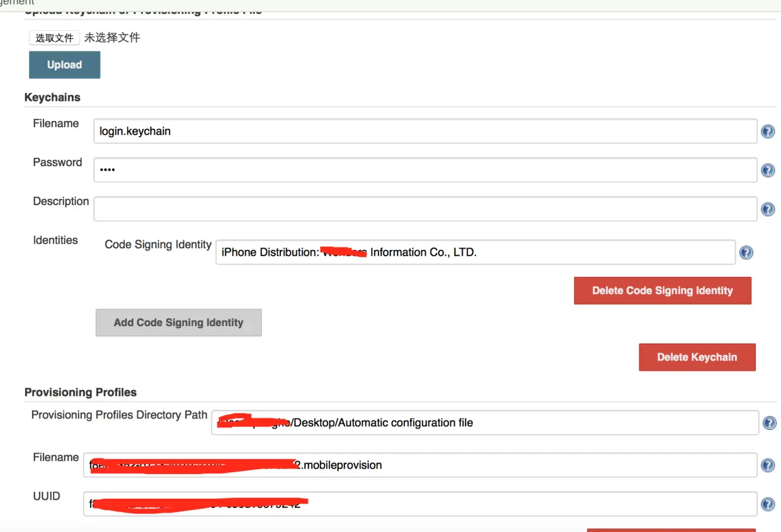The height and width of the screenshot is (532, 781).
Task: Open help for mobileprovision Filename field
Action: 768,465
